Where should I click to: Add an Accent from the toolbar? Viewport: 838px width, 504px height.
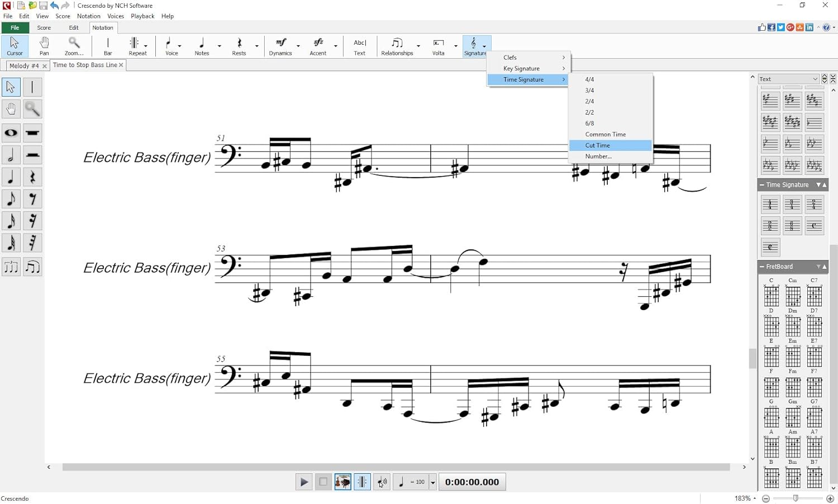[x=318, y=45]
